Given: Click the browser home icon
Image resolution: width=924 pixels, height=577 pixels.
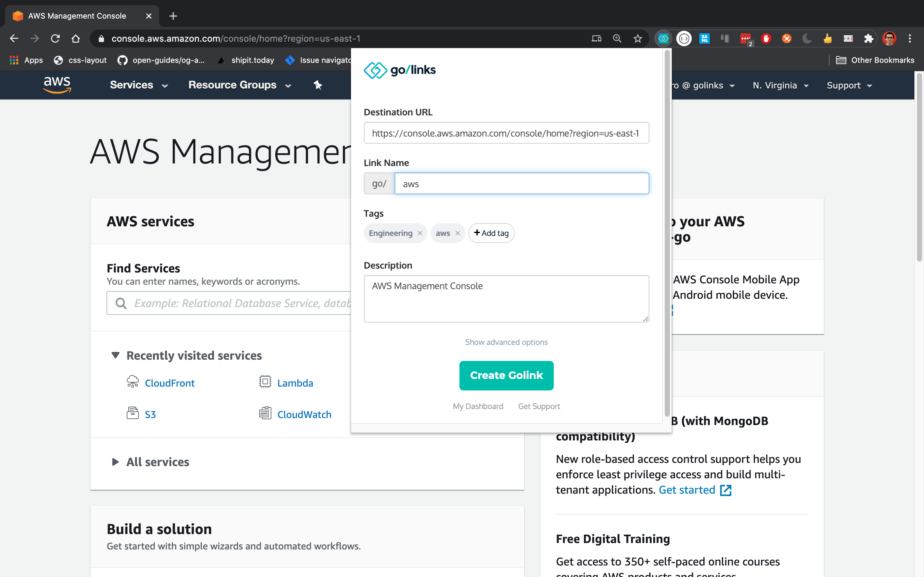Looking at the screenshot, I should (x=76, y=38).
